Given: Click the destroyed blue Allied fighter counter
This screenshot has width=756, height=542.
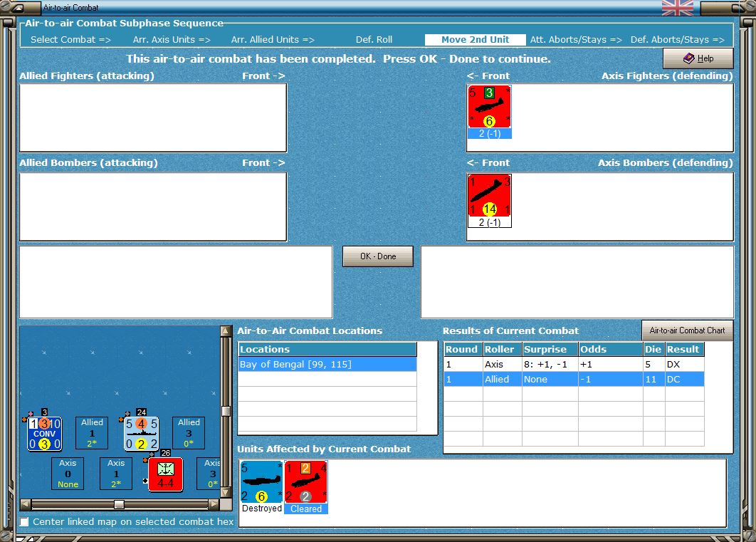Looking at the screenshot, I should tap(262, 481).
